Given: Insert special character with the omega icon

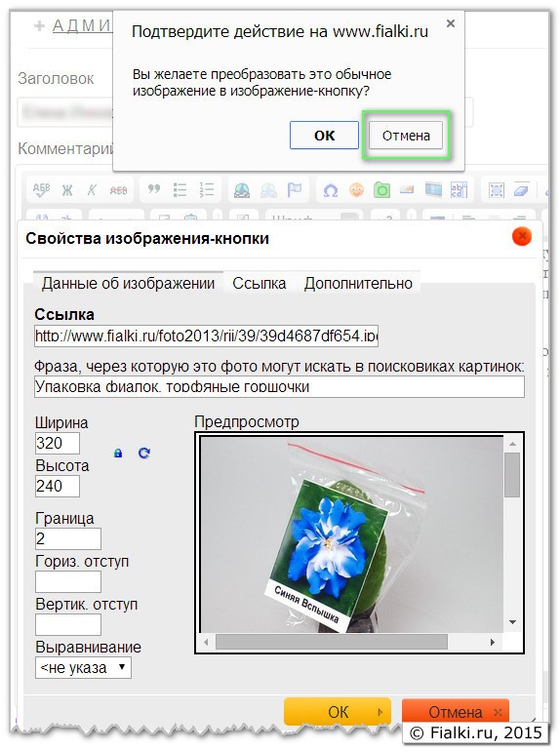Looking at the screenshot, I should pos(331,190).
